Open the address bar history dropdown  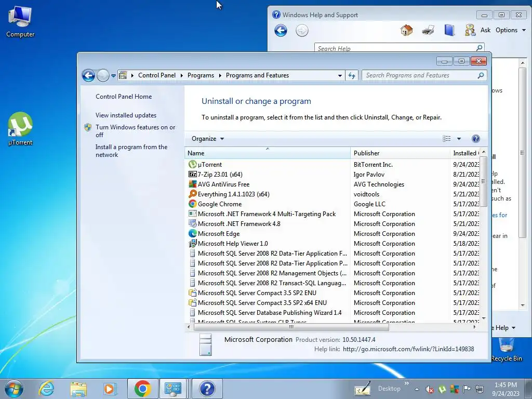click(x=340, y=76)
